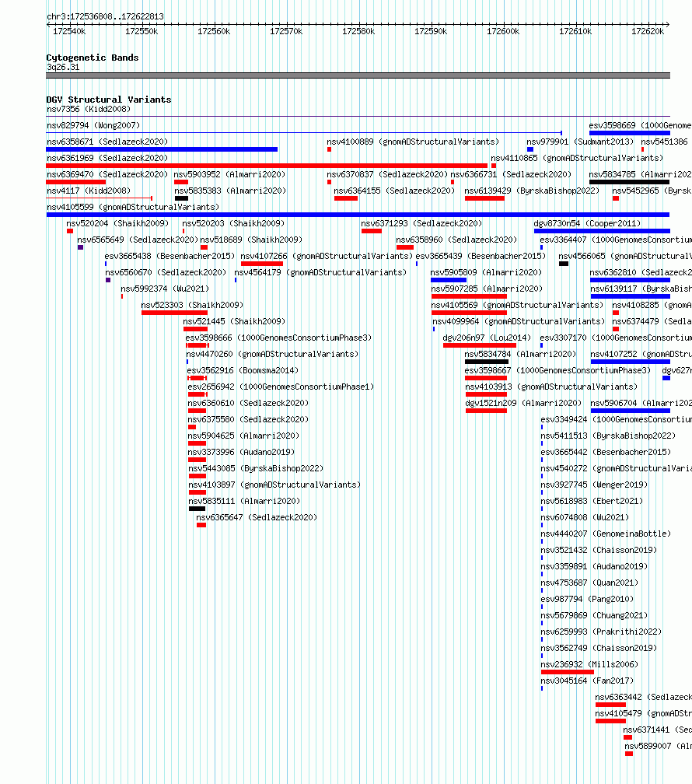Viewport: 692px width, 784px height.
Task: Open nsv6365647 (Sedlazeck2020) label
Action: (257, 517)
